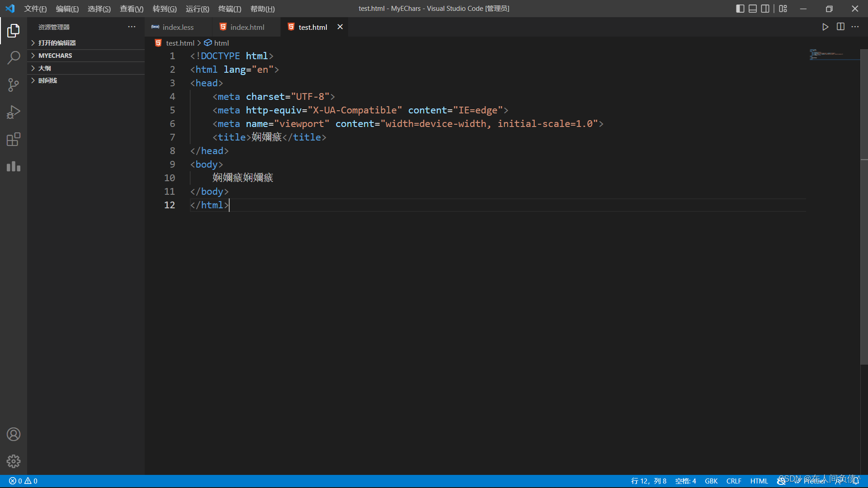Expand the MYECHARS folder section
The height and width of the screenshot is (488, 868).
55,56
